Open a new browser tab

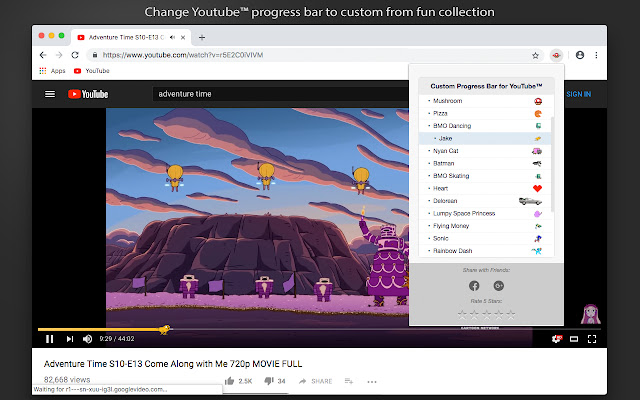click(x=202, y=38)
